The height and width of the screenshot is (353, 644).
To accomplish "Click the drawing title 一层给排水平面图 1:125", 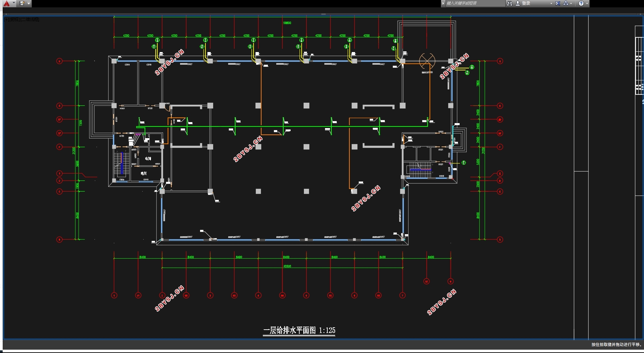I will tap(299, 330).
